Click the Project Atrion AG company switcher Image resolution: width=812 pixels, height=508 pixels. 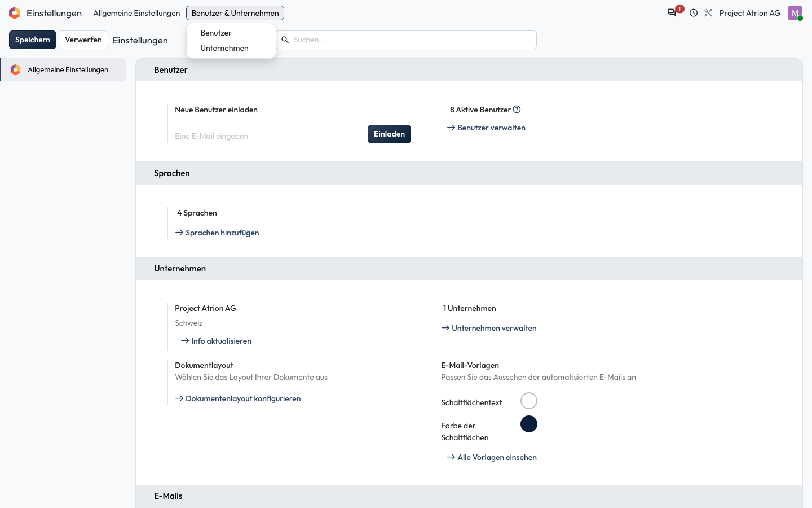750,13
